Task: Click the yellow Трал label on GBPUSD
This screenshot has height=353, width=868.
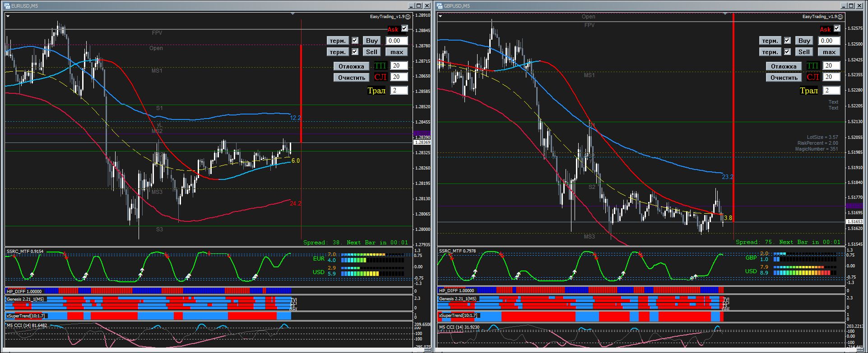Action: [809, 91]
